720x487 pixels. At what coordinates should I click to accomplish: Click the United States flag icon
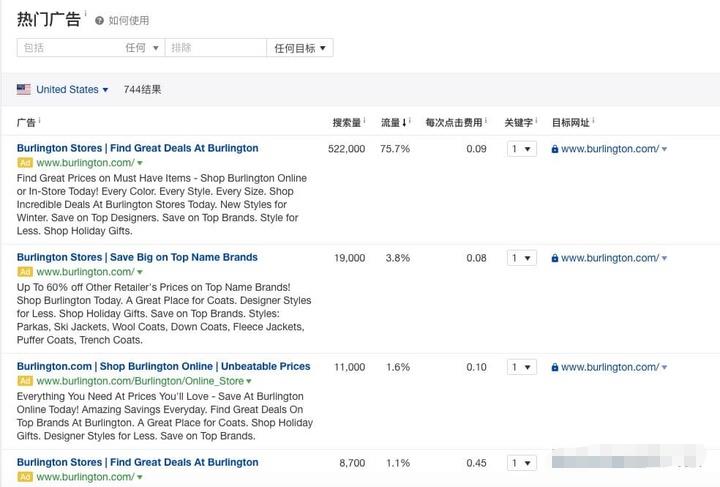pyautogui.click(x=24, y=89)
